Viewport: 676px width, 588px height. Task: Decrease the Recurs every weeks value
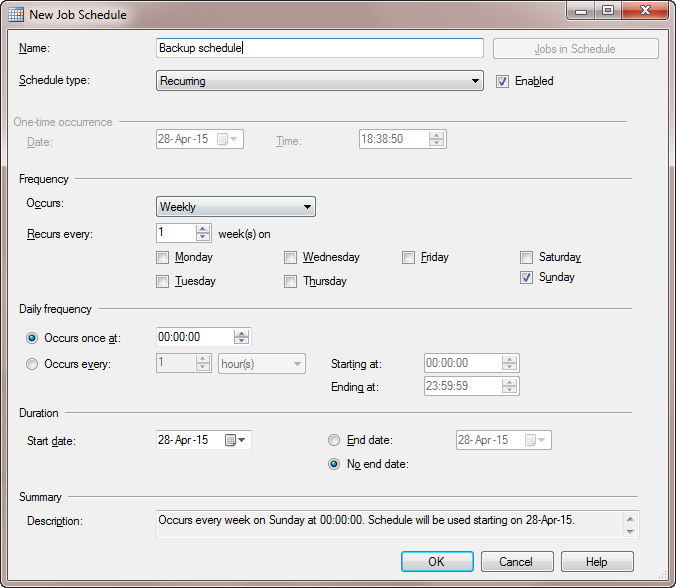tap(203, 237)
